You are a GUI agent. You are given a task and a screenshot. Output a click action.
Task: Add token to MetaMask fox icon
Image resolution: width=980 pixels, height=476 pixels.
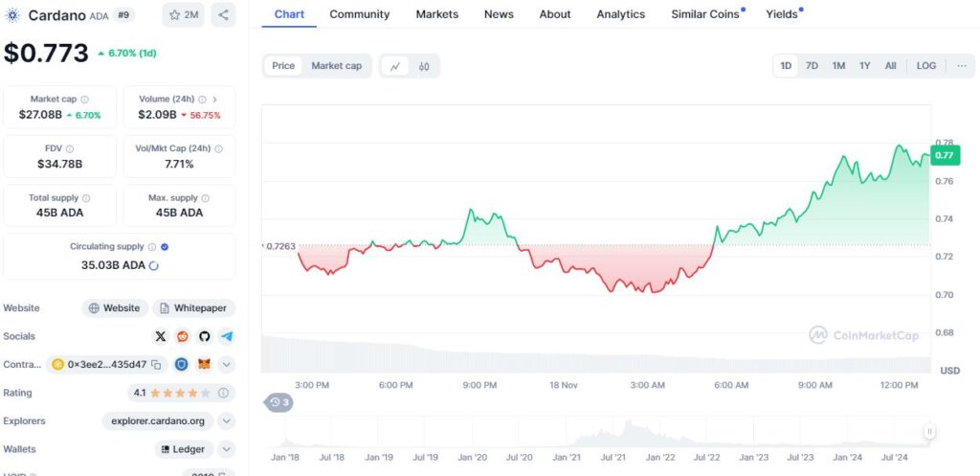tap(204, 364)
